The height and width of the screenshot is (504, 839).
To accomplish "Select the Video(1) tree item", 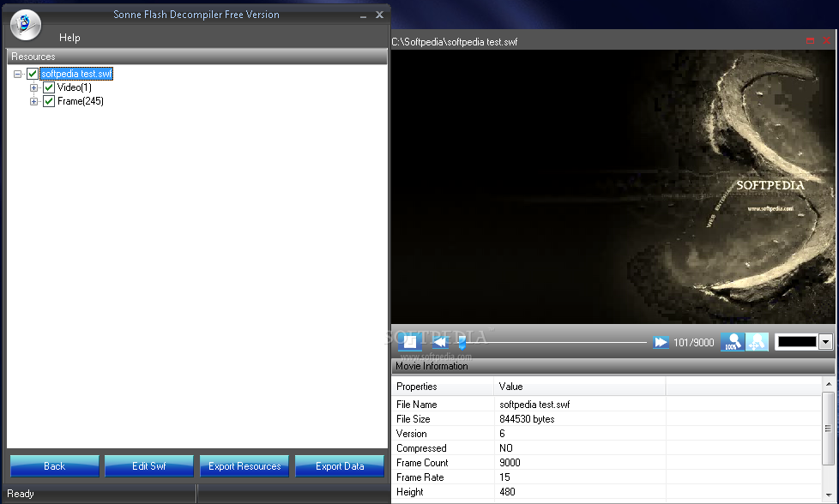I will (75, 87).
